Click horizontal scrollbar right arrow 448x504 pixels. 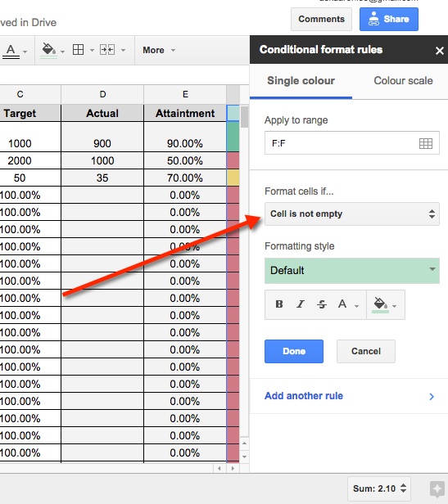tap(233, 468)
